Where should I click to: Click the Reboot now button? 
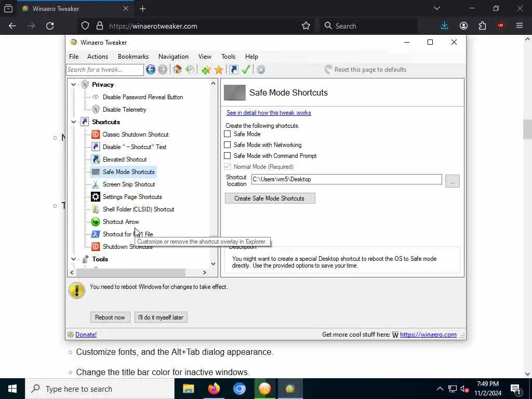(110, 317)
